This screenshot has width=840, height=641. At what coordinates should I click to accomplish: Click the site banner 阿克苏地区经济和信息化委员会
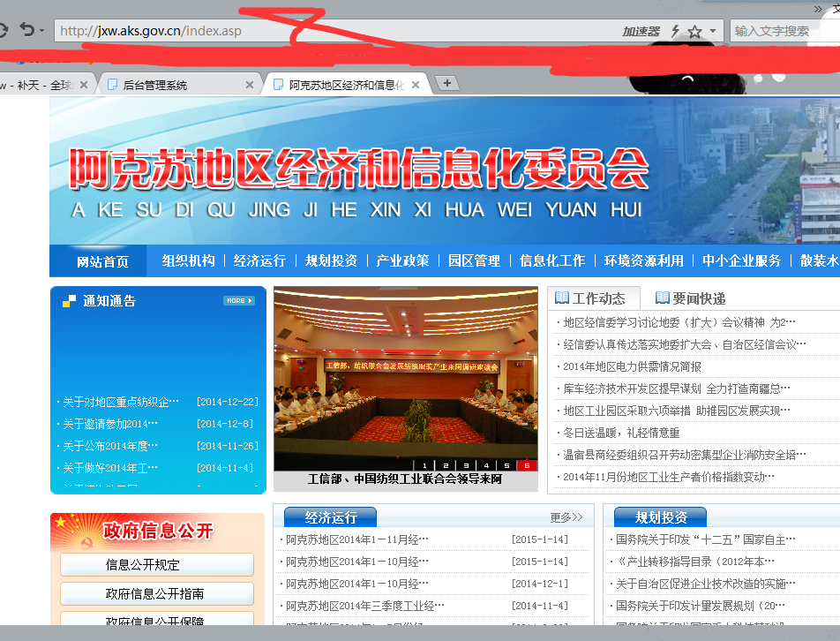click(x=359, y=169)
